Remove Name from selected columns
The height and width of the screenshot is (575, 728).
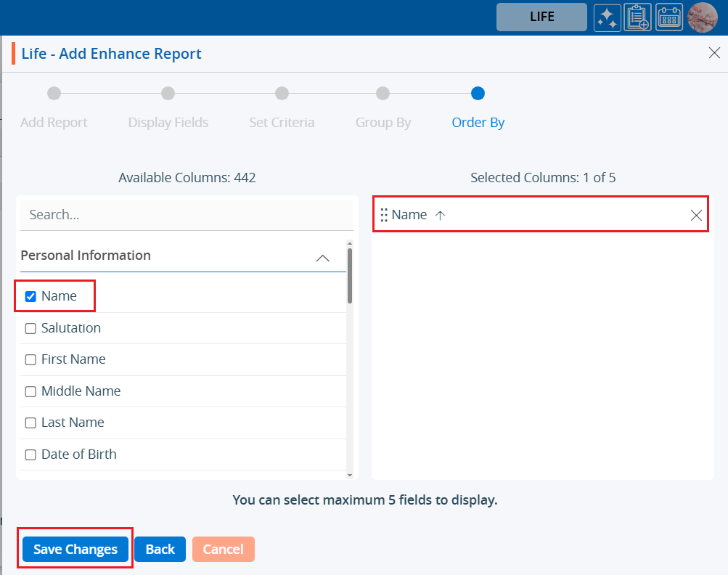point(695,215)
